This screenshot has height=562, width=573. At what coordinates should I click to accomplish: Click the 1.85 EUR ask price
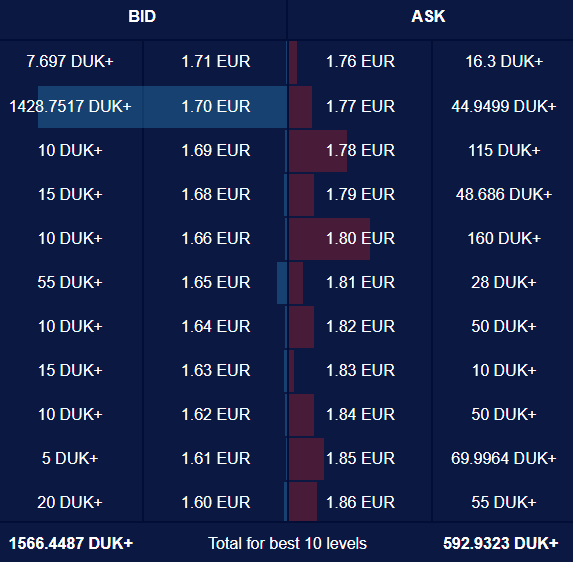point(360,458)
